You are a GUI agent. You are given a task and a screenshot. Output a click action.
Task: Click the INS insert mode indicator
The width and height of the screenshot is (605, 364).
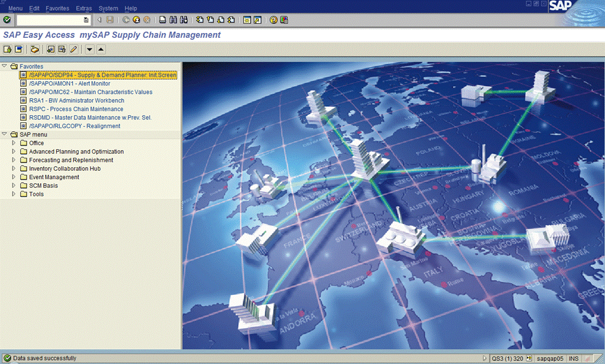pyautogui.click(x=574, y=359)
